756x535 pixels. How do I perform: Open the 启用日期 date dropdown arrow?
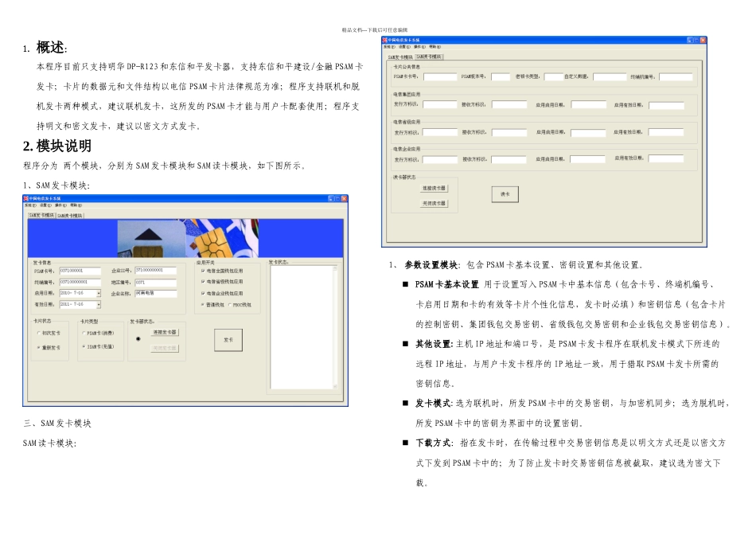pos(99,293)
